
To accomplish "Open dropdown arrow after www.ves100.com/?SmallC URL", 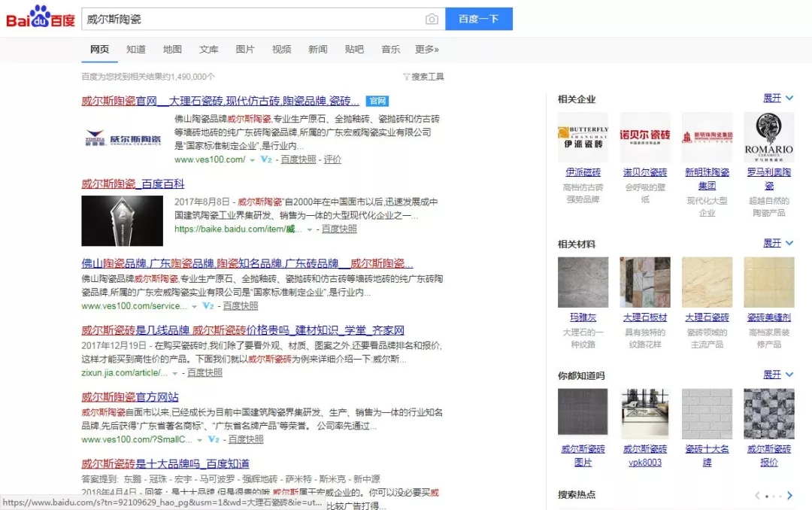I will tap(199, 440).
